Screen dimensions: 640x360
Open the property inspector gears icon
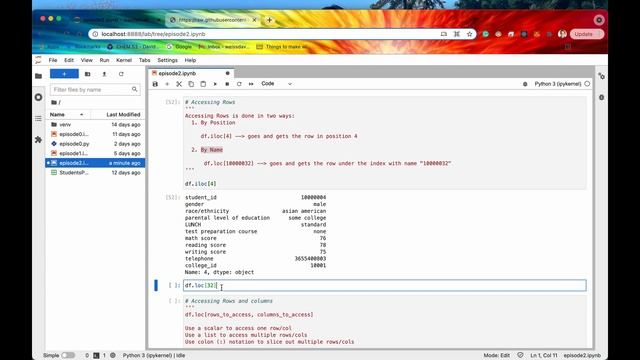[x=601, y=76]
